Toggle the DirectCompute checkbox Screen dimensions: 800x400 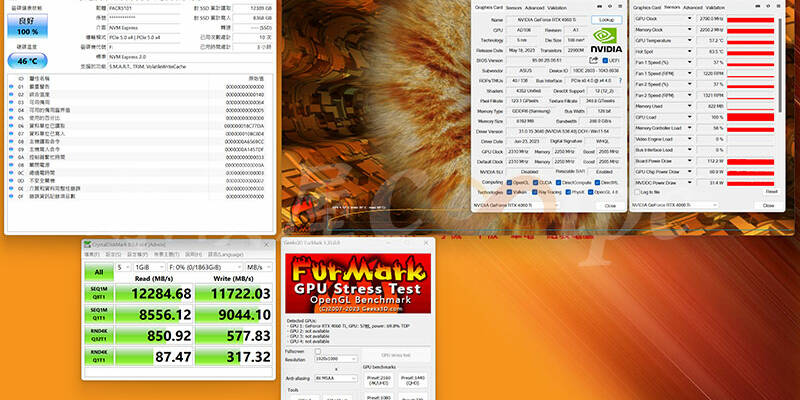[559, 182]
